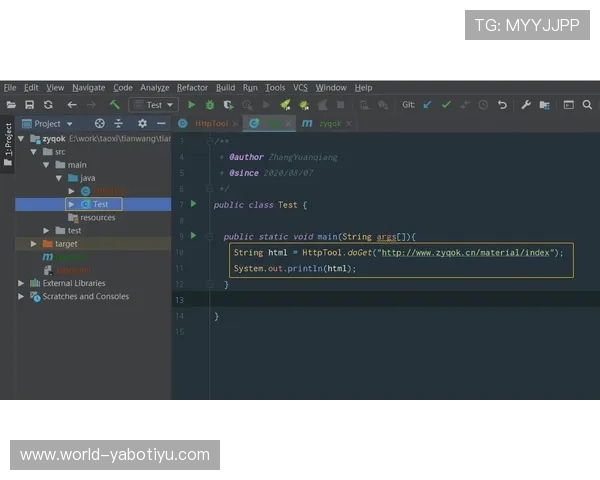The height and width of the screenshot is (480, 600).
Task: Expand the External Libraries node
Action: 22,283
